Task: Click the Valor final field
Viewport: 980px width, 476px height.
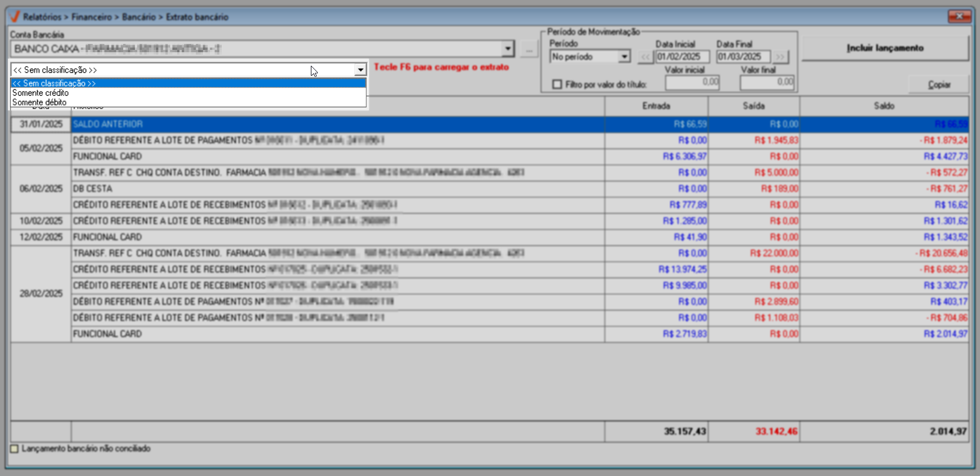Action: (x=768, y=83)
